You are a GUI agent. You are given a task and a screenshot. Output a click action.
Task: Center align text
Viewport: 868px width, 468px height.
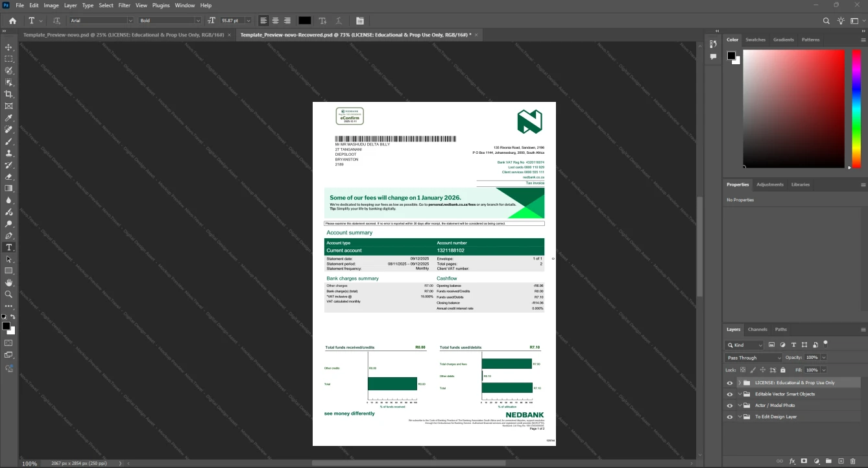coord(275,21)
